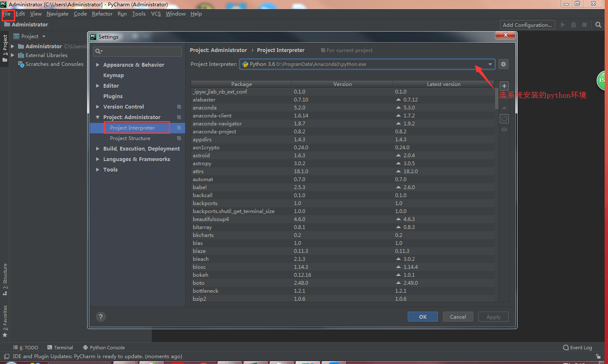This screenshot has height=364, width=608.
Task: Select the bokeh package row
Action: 343,275
